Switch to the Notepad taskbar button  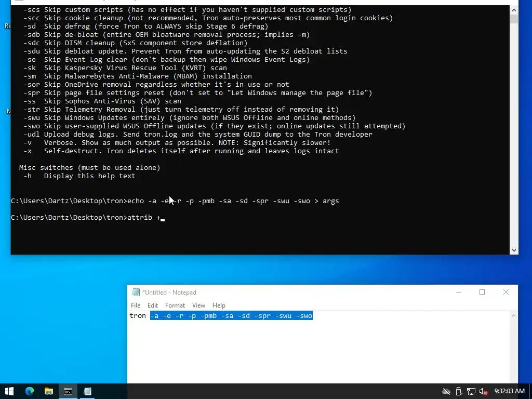point(87,391)
